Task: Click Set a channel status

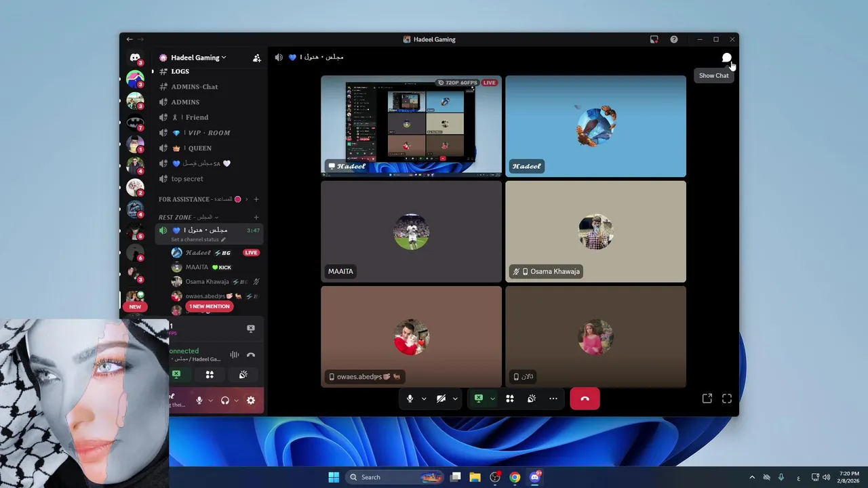Action: click(x=199, y=239)
